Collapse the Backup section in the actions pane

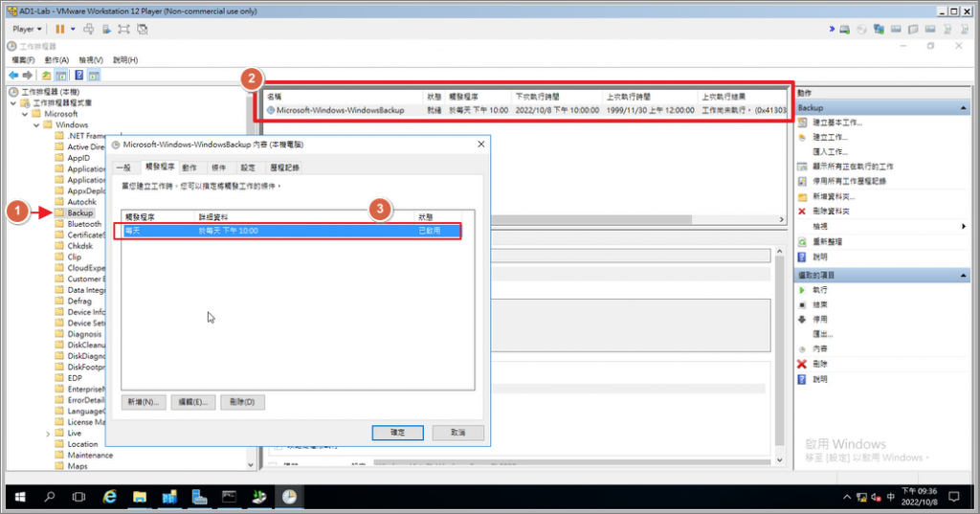963,108
